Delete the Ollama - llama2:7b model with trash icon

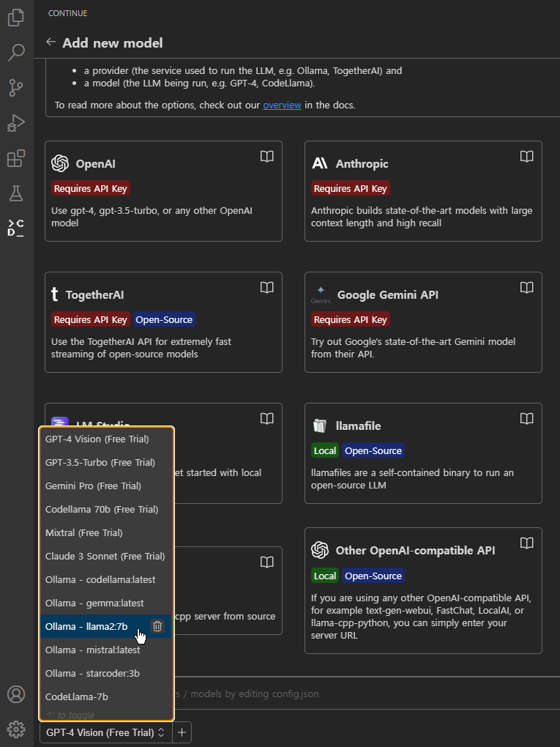(157, 626)
